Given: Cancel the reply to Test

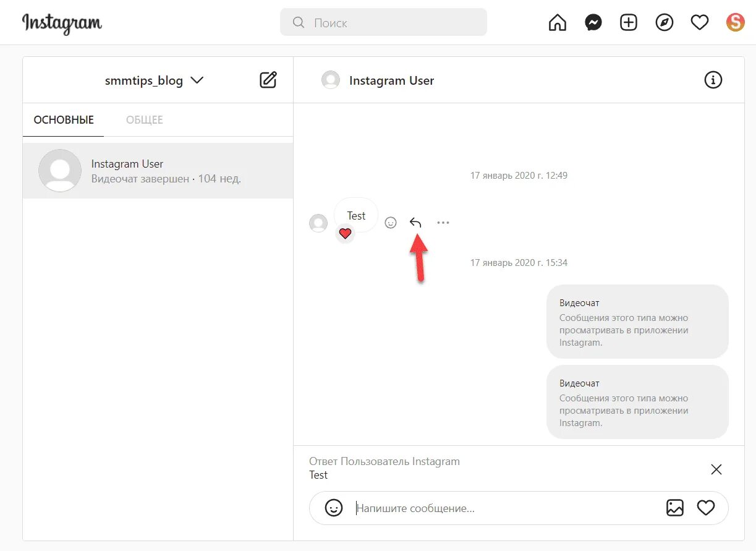Looking at the screenshot, I should coord(716,469).
